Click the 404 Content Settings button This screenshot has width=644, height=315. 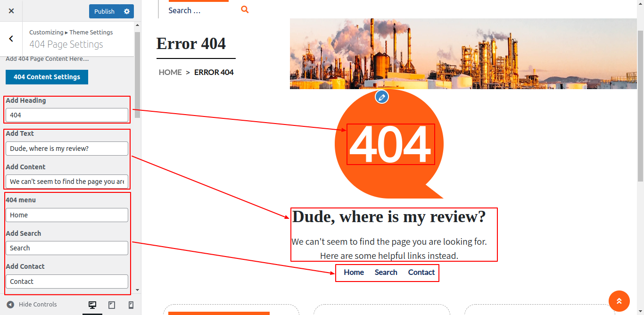point(47,77)
